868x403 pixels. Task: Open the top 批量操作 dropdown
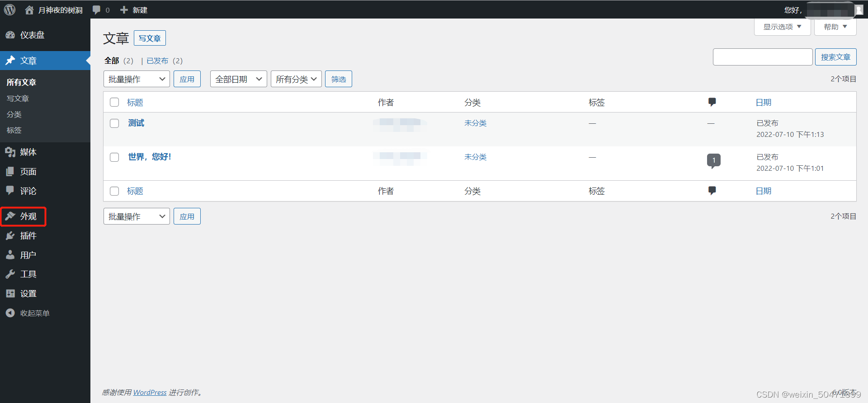pos(137,79)
